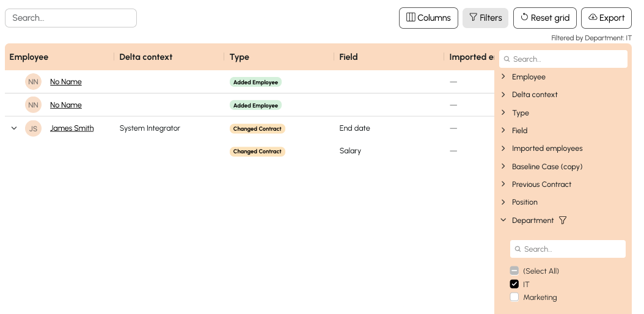Open the second No Name employee link
Viewport: 644px width, 314px height.
click(x=66, y=105)
